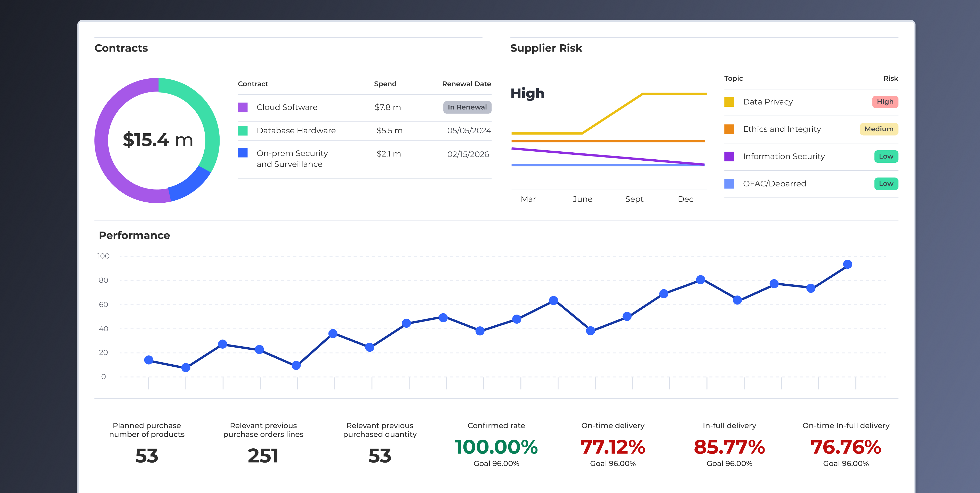This screenshot has height=493, width=980.
Task: Expand the Supplier Risk panel
Action: click(546, 48)
